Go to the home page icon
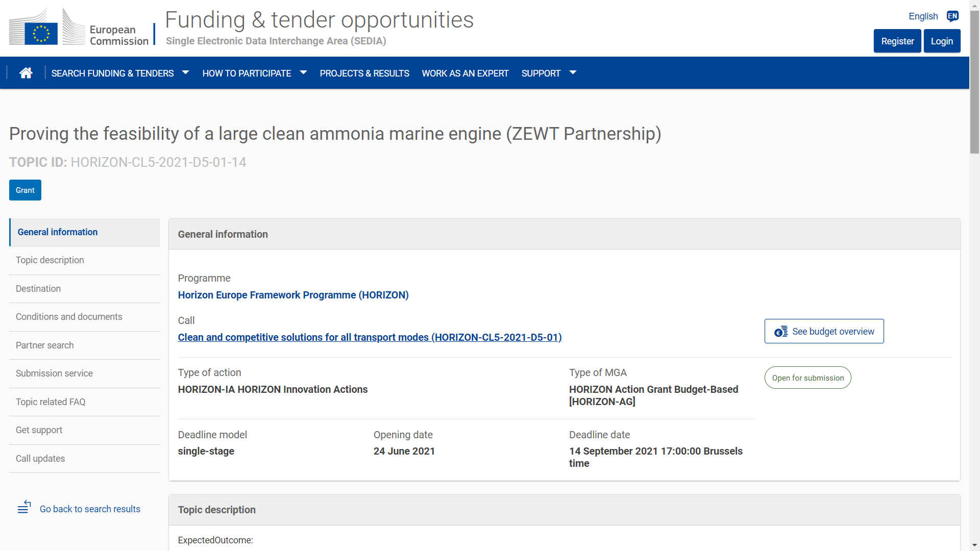 point(26,73)
